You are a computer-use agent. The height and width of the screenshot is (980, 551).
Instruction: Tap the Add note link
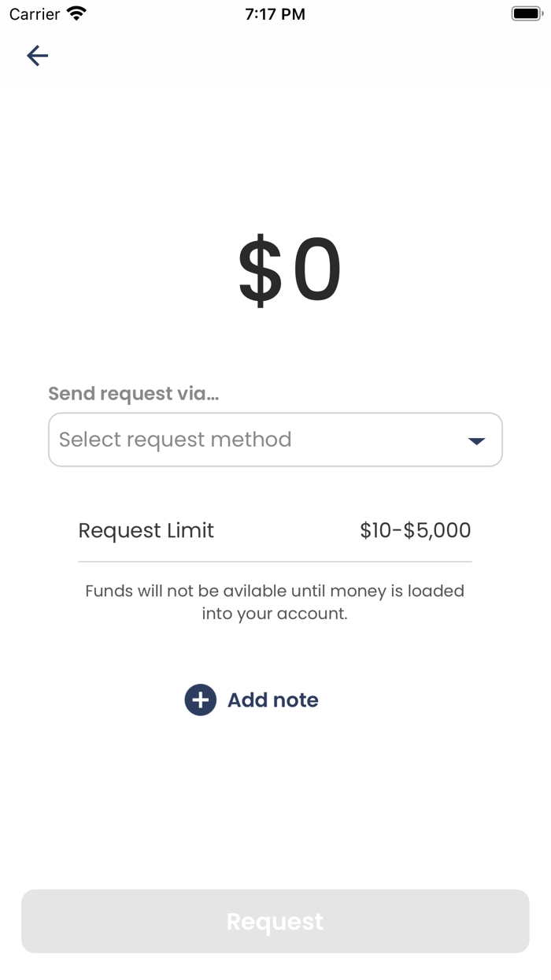(272, 700)
